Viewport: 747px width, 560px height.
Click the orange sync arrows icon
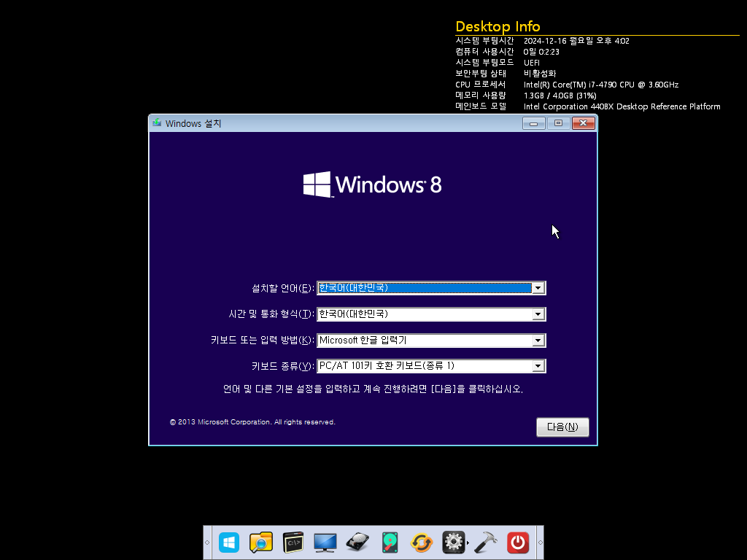(x=422, y=542)
